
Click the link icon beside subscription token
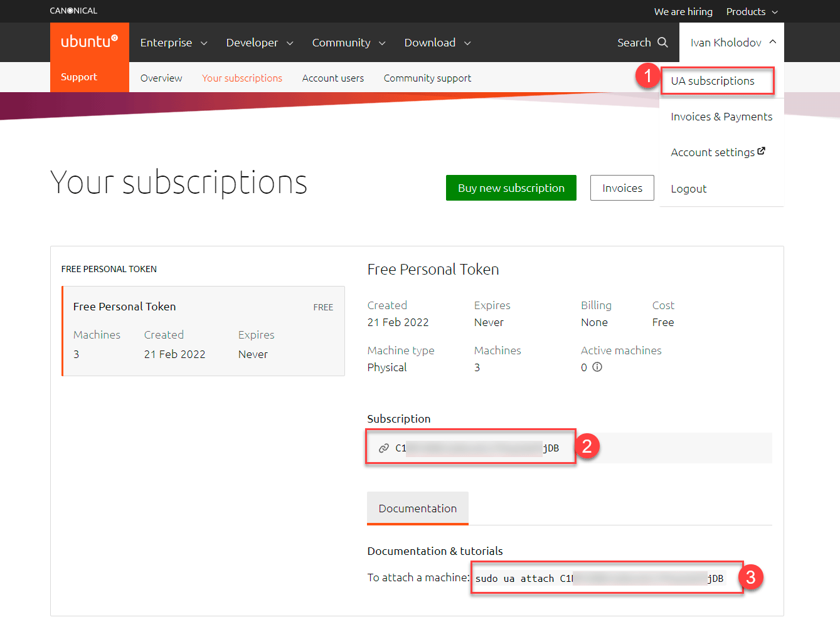coord(383,448)
